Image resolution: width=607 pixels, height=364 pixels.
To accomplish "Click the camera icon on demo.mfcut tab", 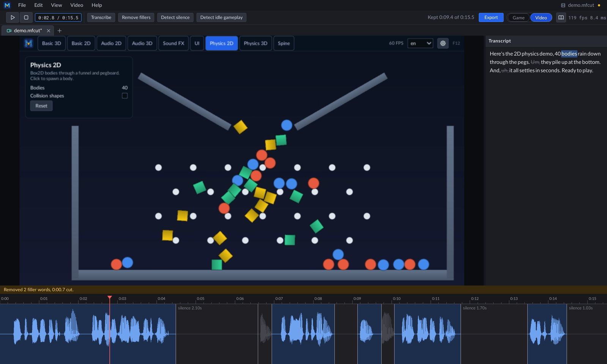I will 9,31.
